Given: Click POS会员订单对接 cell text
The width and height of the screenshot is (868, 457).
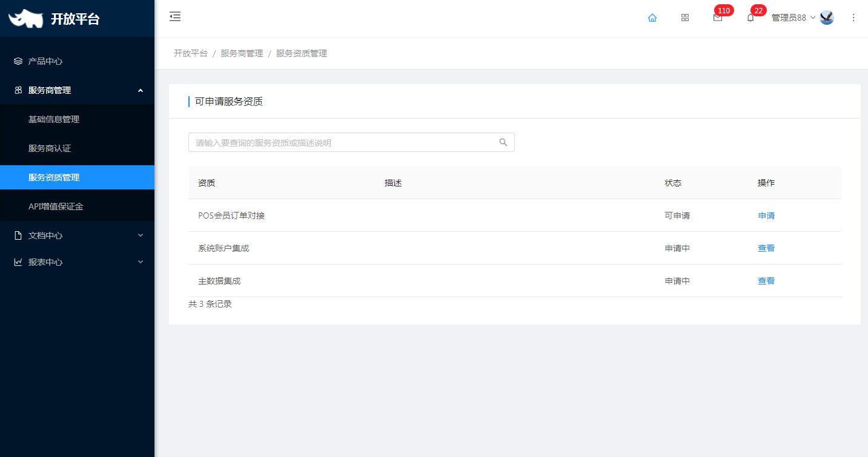Looking at the screenshot, I should click(x=231, y=215).
